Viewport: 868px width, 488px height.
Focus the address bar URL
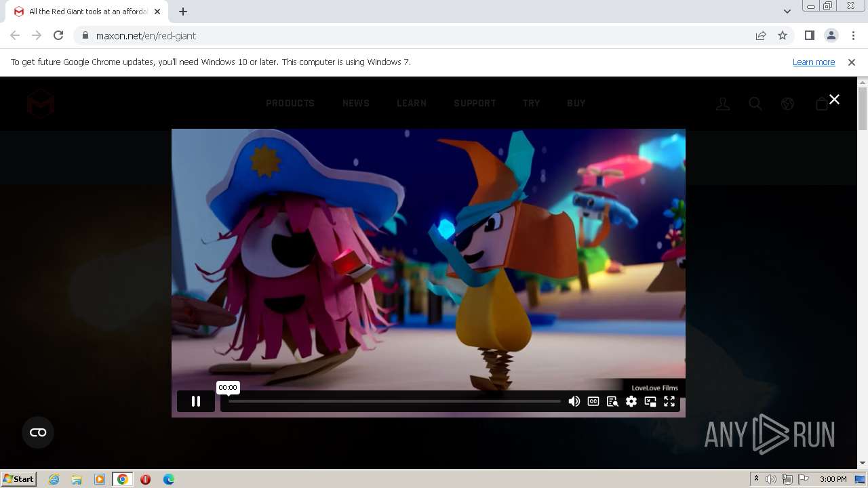point(146,36)
